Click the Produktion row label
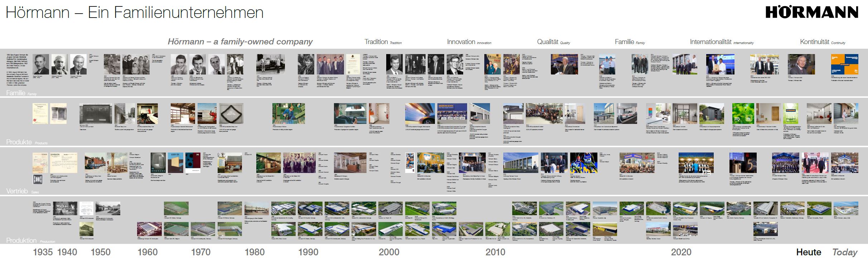Image resolution: width=868 pixels, height=265 pixels. click(21, 241)
